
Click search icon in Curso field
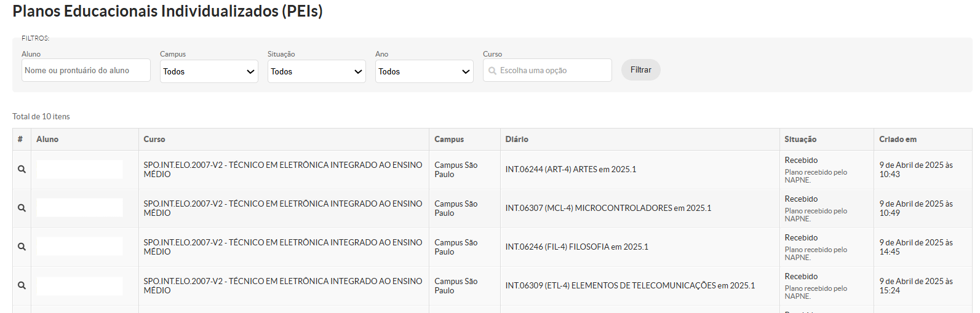[x=492, y=71]
